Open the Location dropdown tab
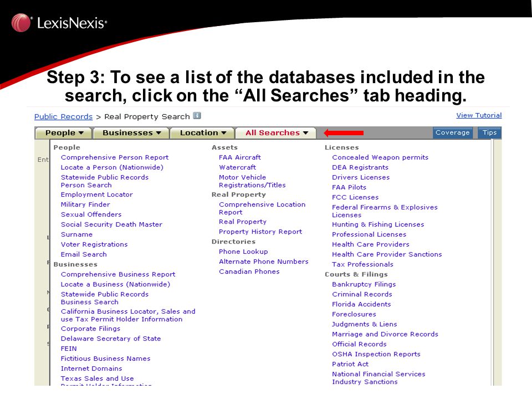The width and height of the screenshot is (532, 399). tap(203, 132)
